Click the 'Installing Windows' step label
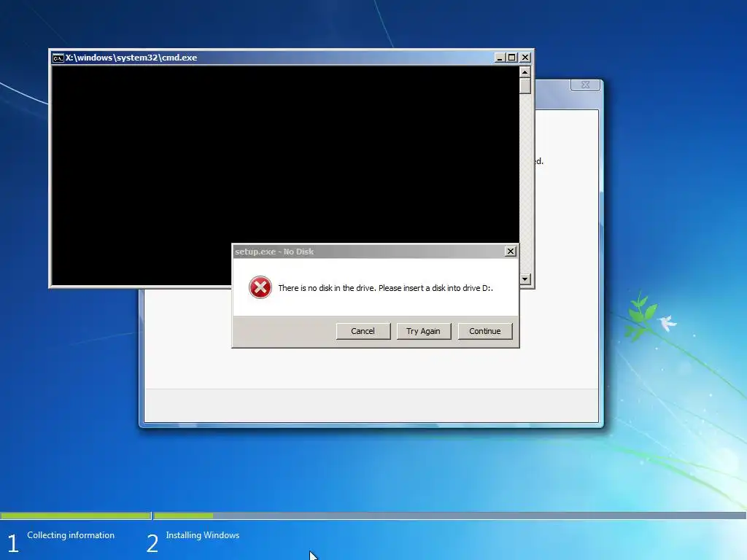The image size is (747, 560). (203, 535)
